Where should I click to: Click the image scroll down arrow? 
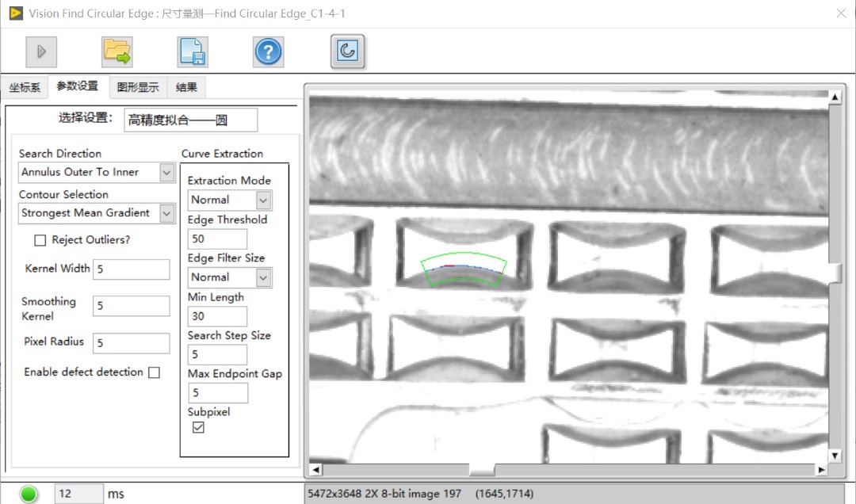coord(835,456)
